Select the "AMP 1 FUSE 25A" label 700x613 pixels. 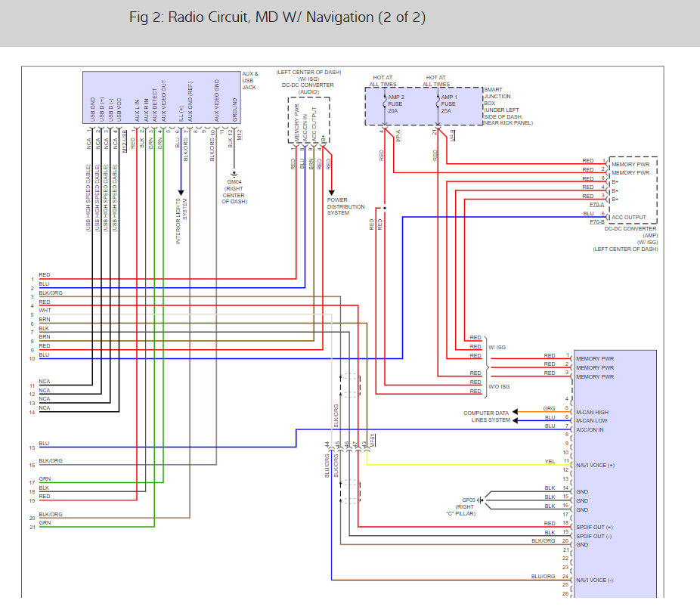coord(449,104)
